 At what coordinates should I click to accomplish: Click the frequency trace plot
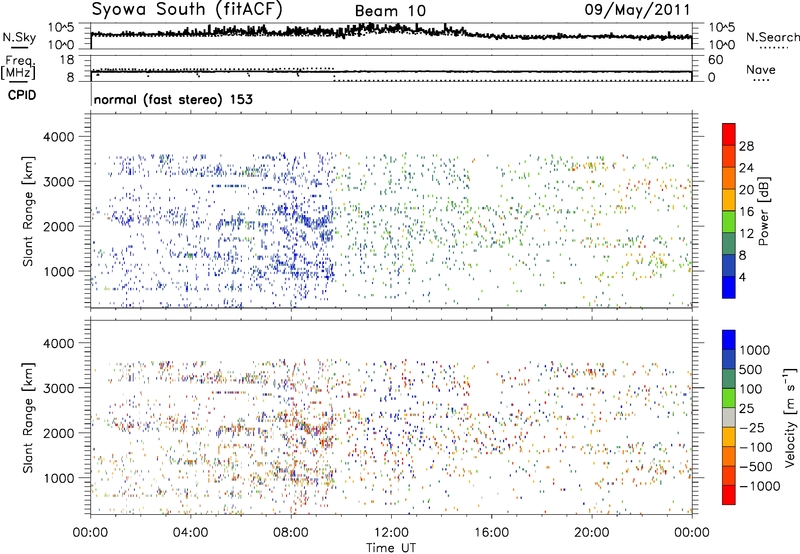[391, 68]
